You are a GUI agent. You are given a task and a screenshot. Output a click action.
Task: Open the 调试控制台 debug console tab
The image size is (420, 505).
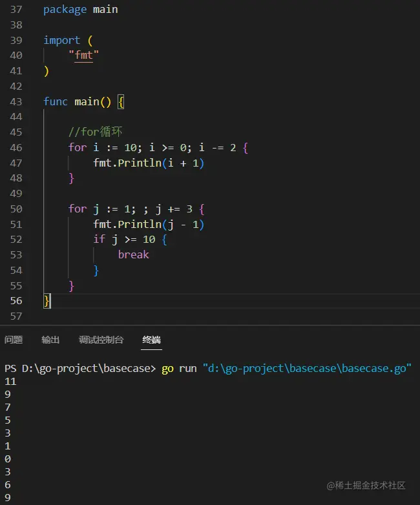click(x=101, y=340)
